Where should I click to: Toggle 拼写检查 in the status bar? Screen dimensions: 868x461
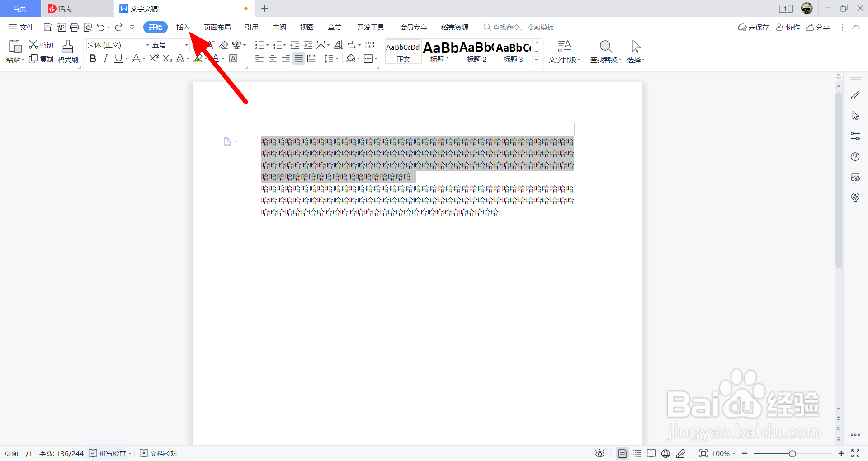coord(108,453)
